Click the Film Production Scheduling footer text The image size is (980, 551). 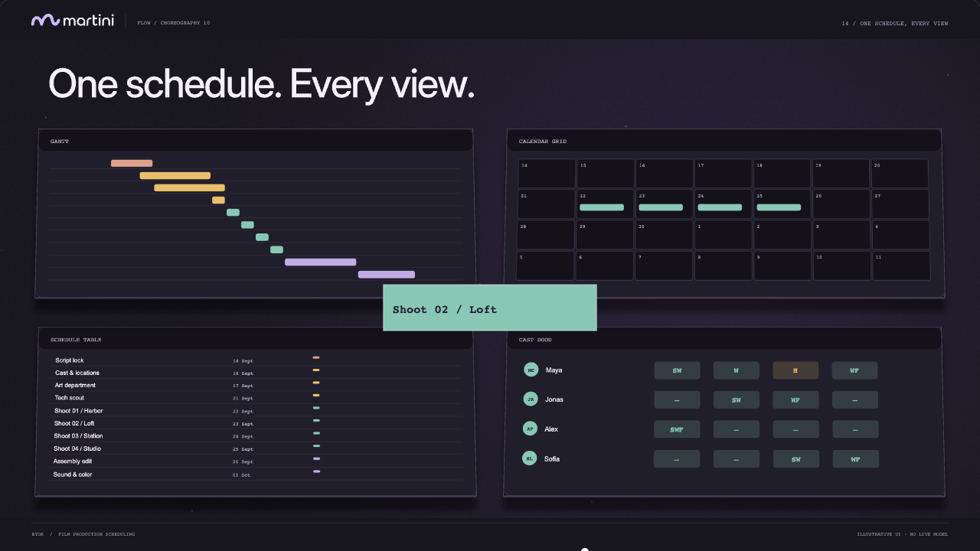tap(96, 534)
